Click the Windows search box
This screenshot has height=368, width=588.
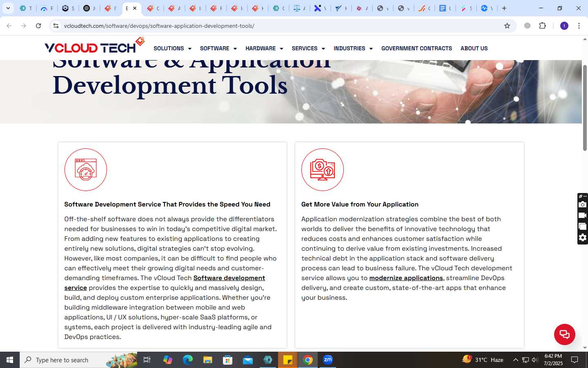[x=78, y=360]
